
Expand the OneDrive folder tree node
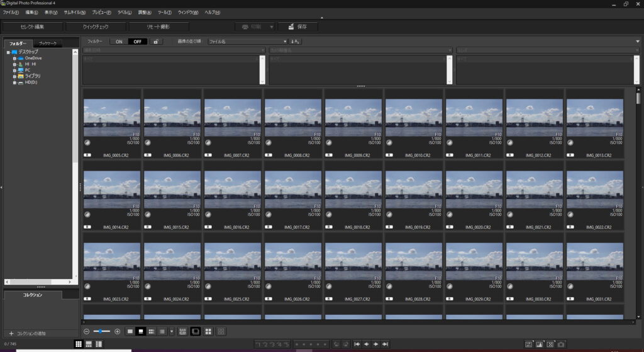[14, 58]
